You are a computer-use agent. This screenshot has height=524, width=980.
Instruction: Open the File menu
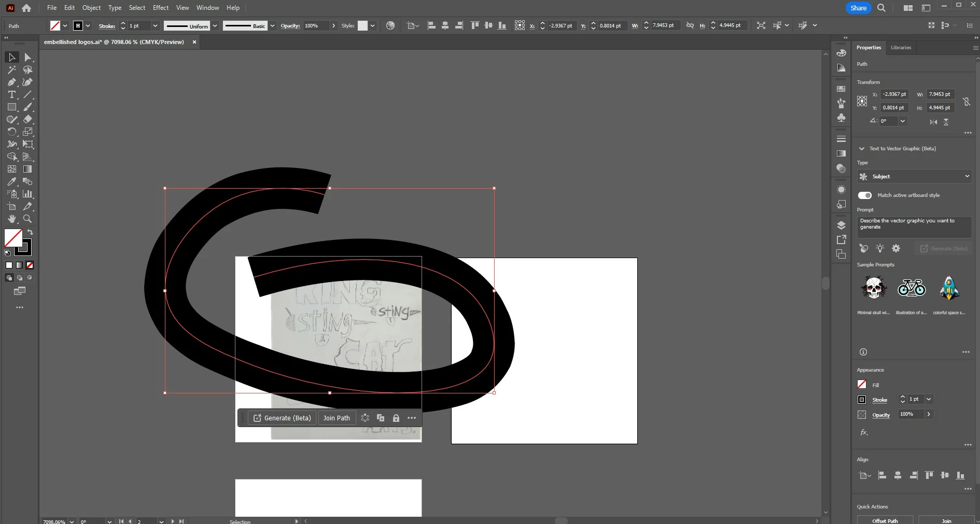pos(52,8)
